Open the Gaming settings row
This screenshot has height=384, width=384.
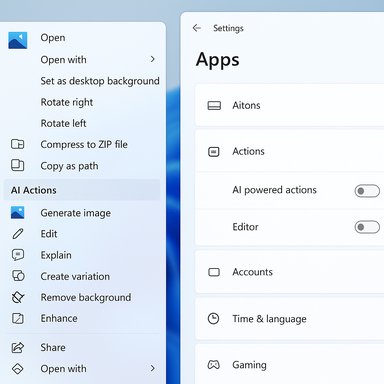[290, 364]
